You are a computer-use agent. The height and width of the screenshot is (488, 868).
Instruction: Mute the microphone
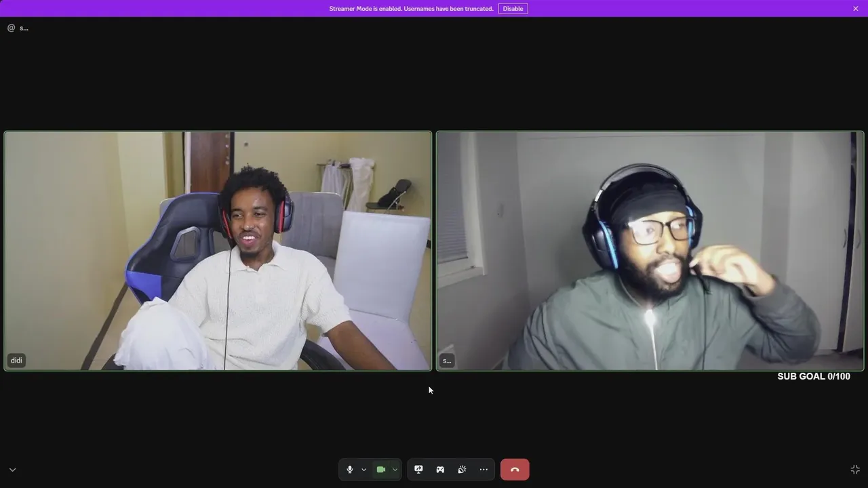coord(350,470)
